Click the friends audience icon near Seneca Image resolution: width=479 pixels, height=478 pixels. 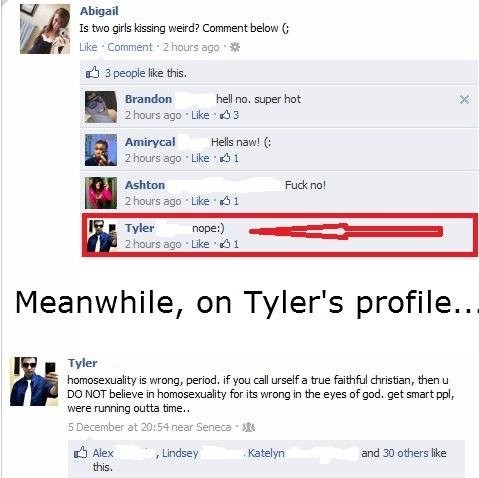[x=248, y=427]
